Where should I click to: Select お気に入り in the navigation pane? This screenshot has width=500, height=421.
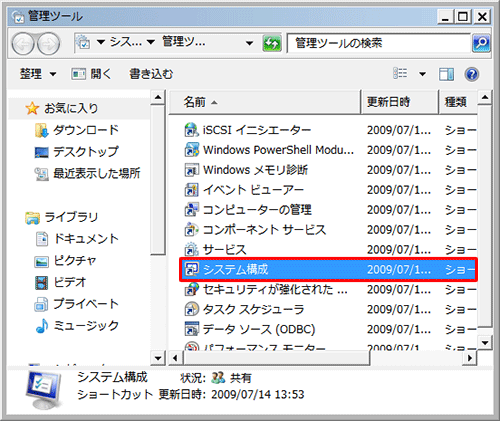pyautogui.click(x=71, y=108)
